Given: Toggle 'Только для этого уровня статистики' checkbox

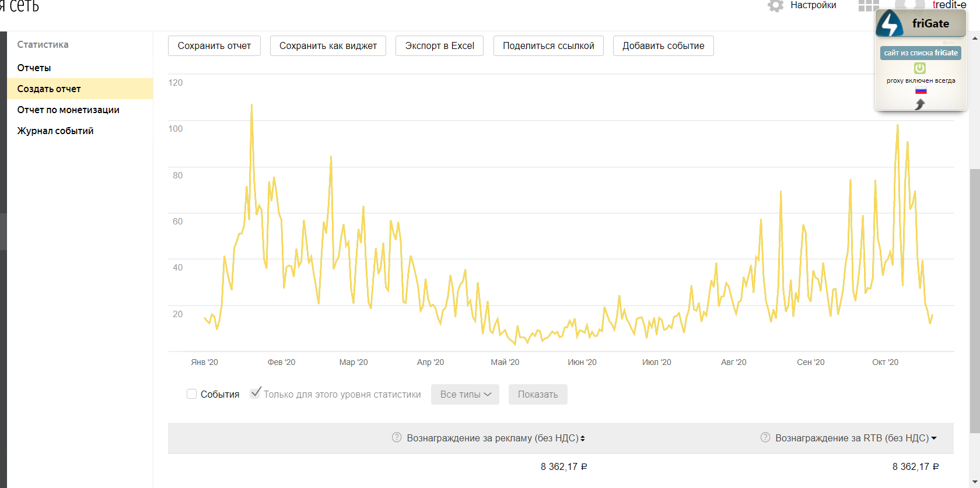Looking at the screenshot, I should (x=256, y=394).
